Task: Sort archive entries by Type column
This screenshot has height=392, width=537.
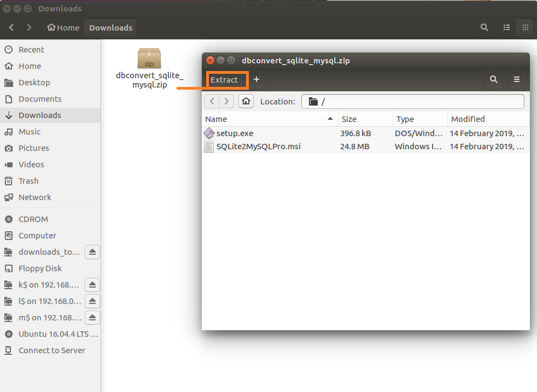Action: pyautogui.click(x=420, y=119)
